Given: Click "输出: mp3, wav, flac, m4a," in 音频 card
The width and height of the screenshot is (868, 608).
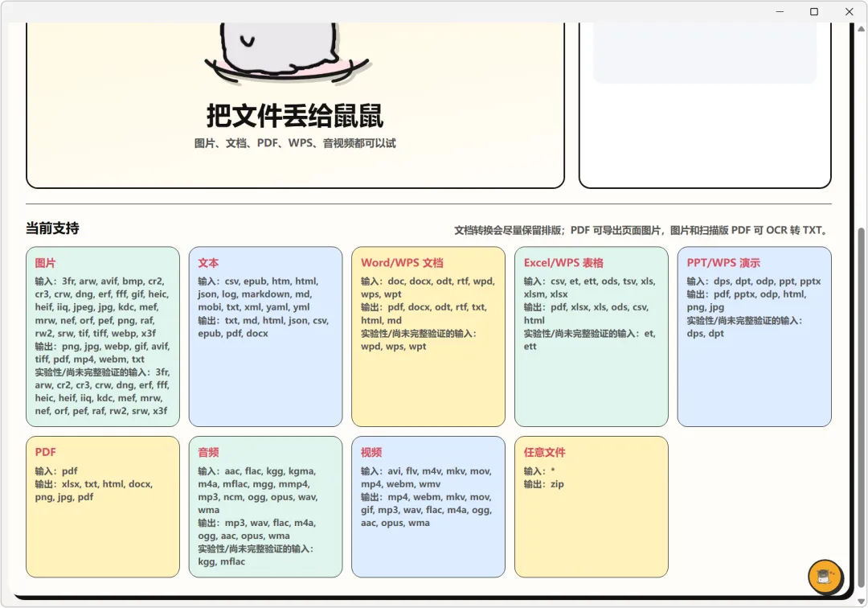Looking at the screenshot, I should (x=257, y=523).
